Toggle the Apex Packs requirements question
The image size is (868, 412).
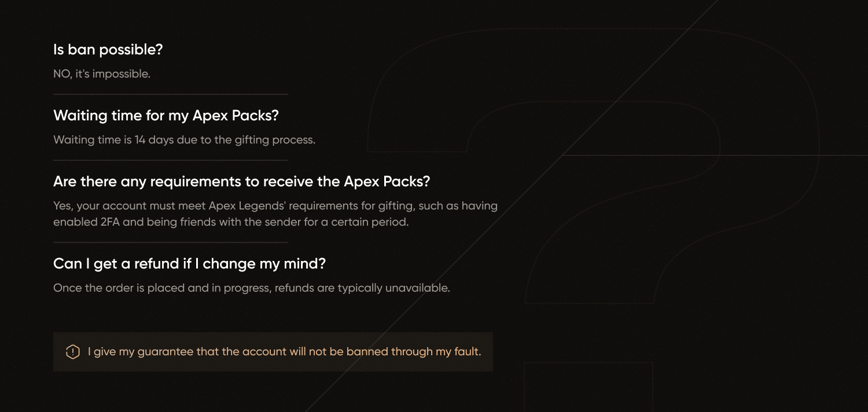tap(242, 182)
